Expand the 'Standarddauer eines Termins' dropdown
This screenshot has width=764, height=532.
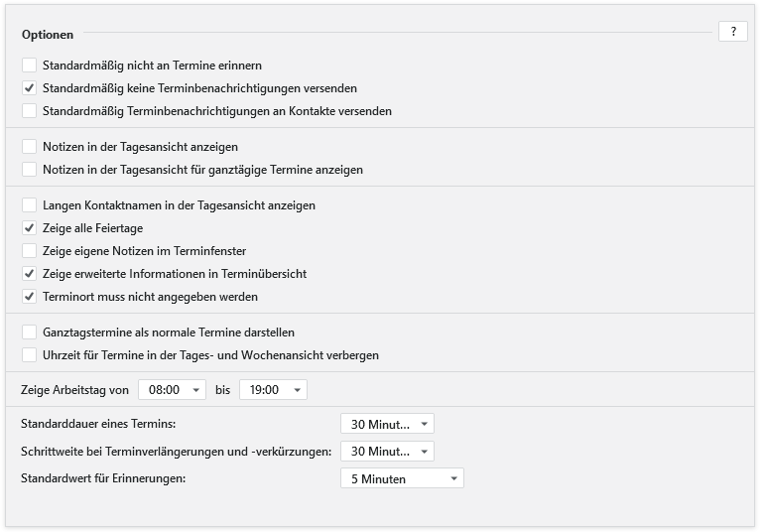pos(387,425)
